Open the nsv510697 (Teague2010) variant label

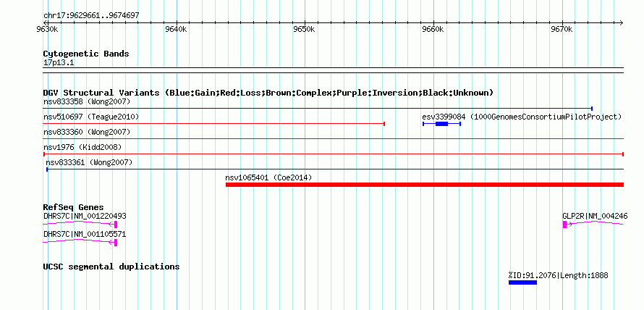pos(91,117)
